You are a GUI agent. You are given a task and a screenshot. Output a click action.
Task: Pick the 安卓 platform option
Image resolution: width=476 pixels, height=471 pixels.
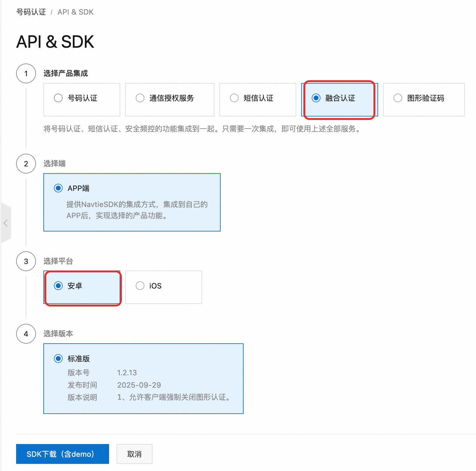(82, 287)
